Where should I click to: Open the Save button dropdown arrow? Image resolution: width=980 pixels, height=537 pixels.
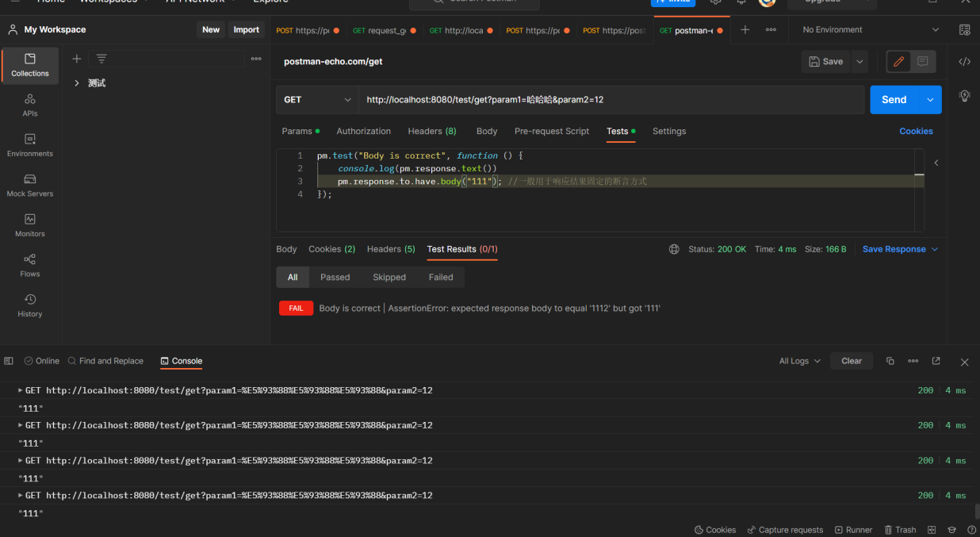point(859,62)
